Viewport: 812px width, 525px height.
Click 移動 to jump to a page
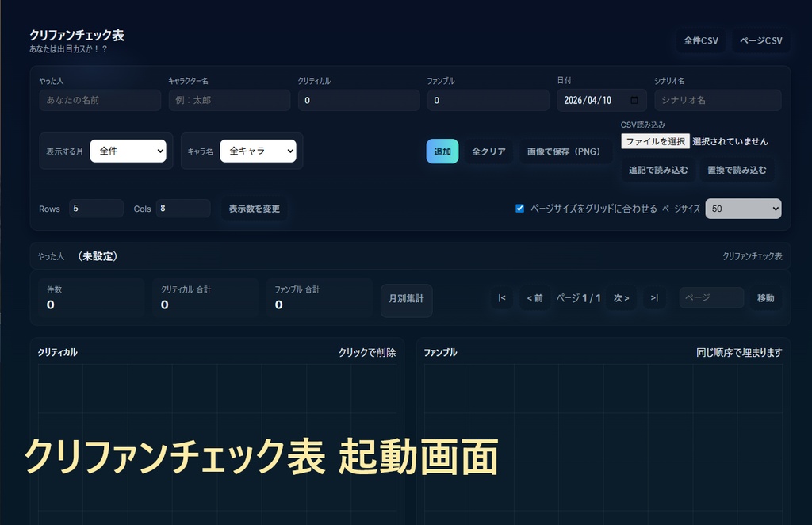click(x=765, y=297)
